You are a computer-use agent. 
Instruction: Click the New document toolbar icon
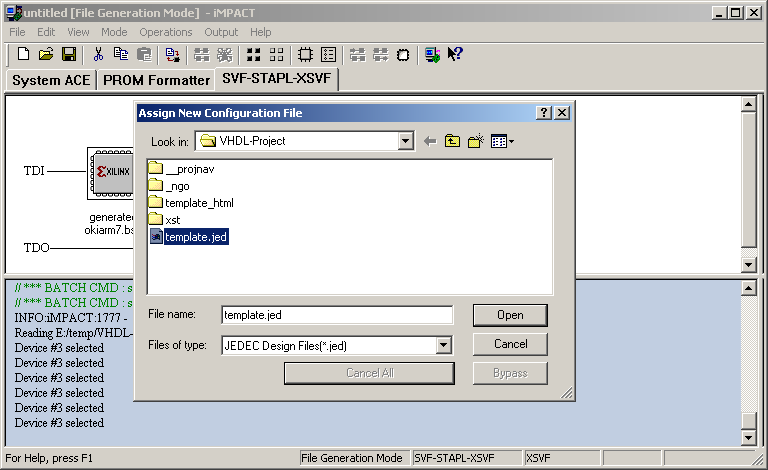pyautogui.click(x=23, y=54)
